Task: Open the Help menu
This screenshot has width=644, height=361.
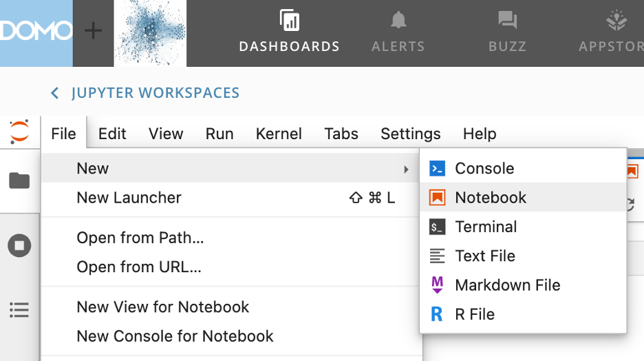Action: (480, 134)
